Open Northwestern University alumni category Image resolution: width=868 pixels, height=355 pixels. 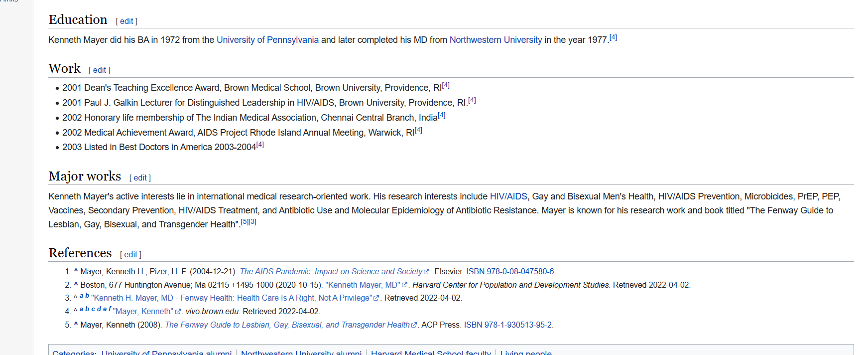(x=301, y=353)
